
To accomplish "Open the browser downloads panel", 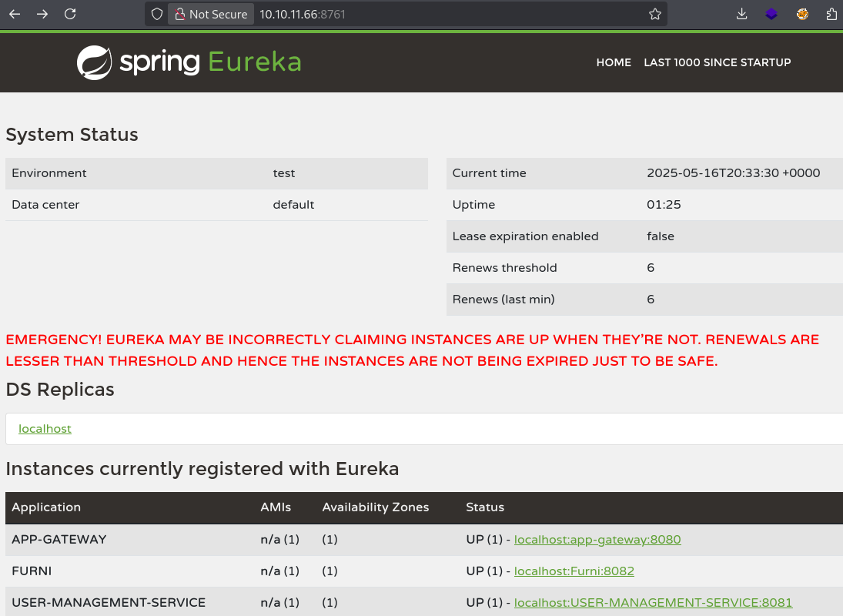I will pos(742,14).
